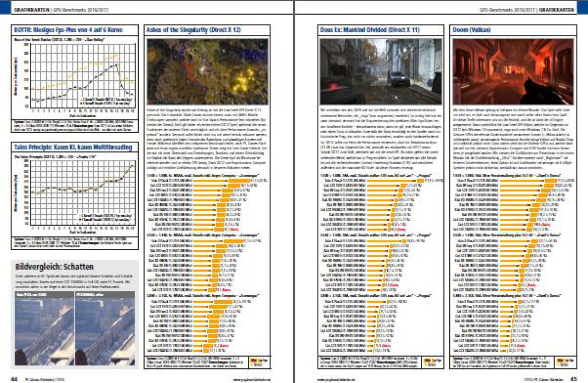This screenshot has height=383, width=588.
Task: Click page number 45 in the footer
Action: 573,379
